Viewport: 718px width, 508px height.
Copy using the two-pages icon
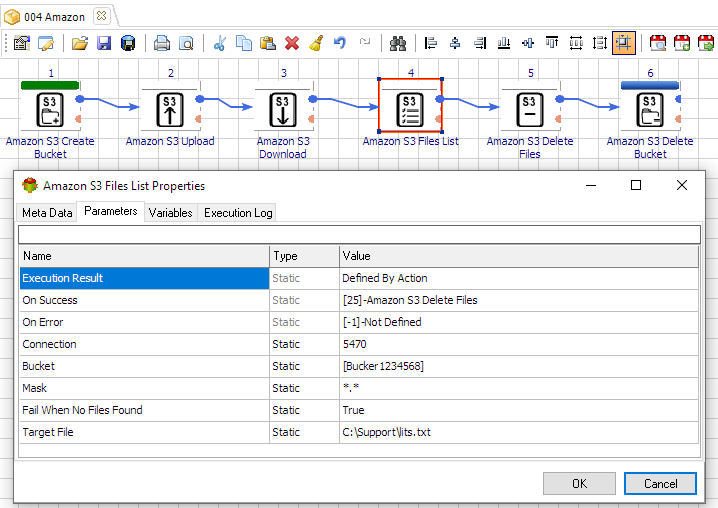pos(244,43)
